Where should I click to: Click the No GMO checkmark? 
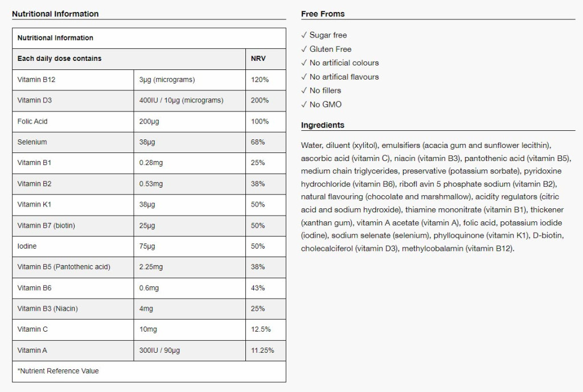click(x=304, y=105)
